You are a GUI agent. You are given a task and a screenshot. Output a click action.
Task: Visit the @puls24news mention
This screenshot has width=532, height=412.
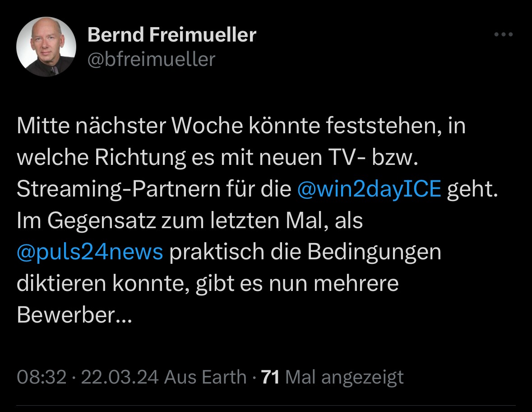pos(90,252)
